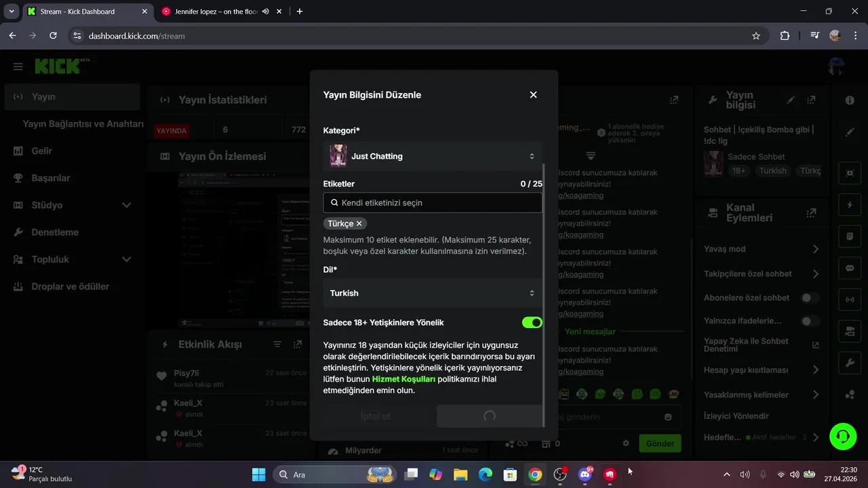Pop out the Kanal Eylemleri panel
868x488 pixels.
811,213
